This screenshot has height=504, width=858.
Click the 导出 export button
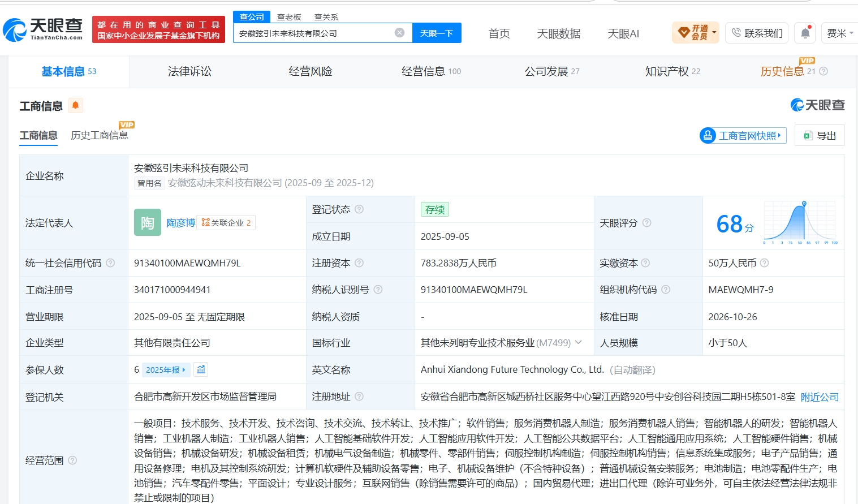pos(820,135)
